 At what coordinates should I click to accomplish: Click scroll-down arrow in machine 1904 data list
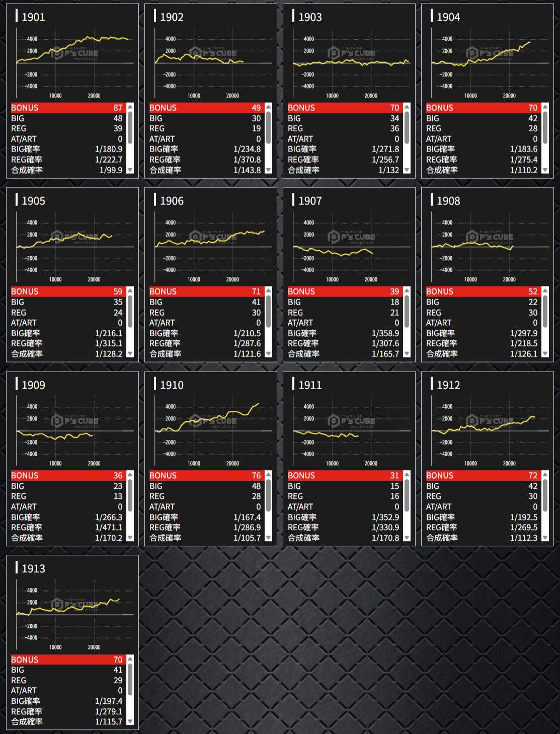(545, 170)
